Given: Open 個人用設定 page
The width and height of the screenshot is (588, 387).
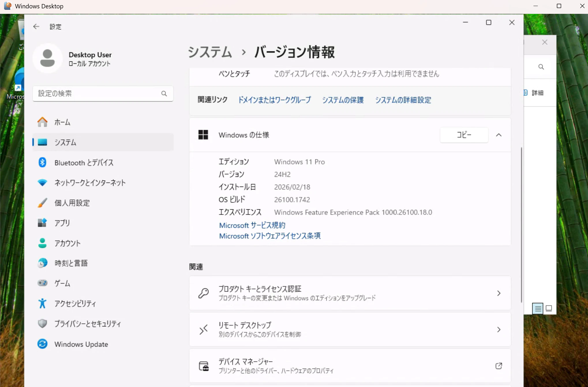Looking at the screenshot, I should click(103, 203).
